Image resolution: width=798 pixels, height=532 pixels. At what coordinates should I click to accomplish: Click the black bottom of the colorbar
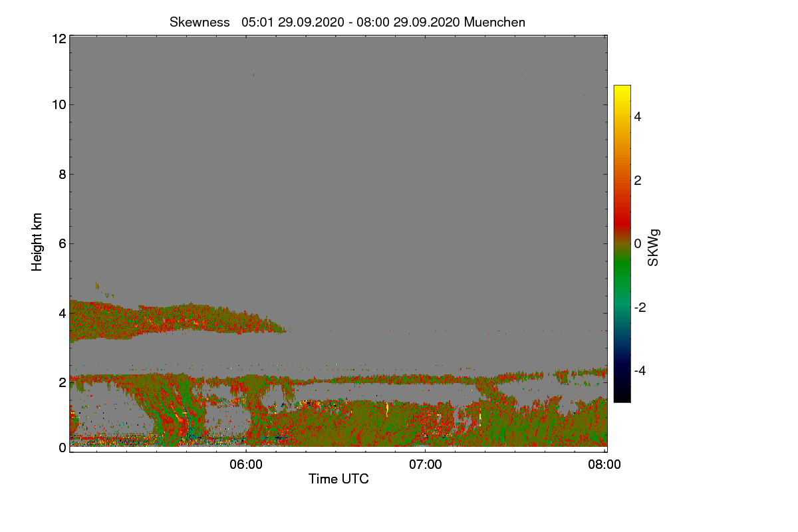(x=622, y=396)
